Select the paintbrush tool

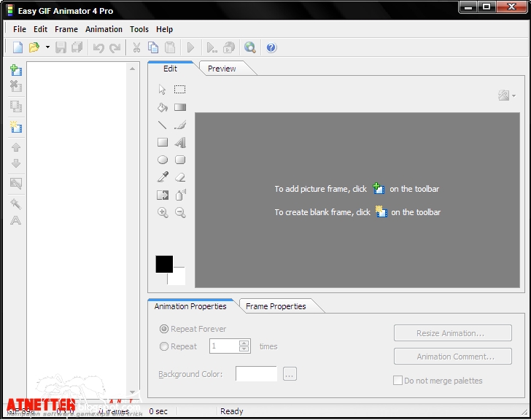coord(180,125)
